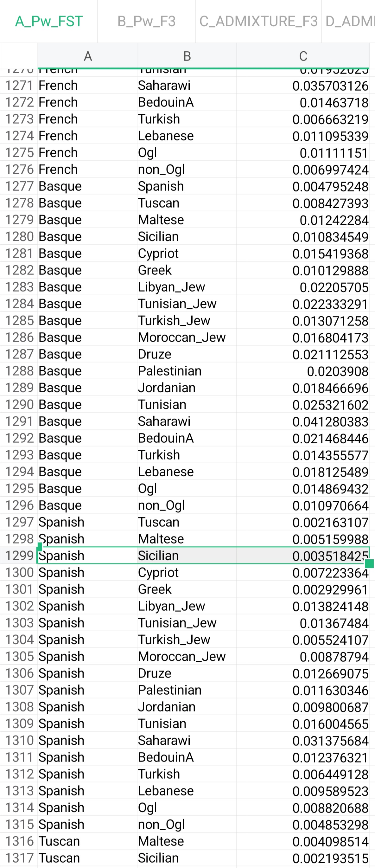The image size is (375, 868).
Task: Click the top-left selection handle on row 1299
Action: tap(39, 547)
